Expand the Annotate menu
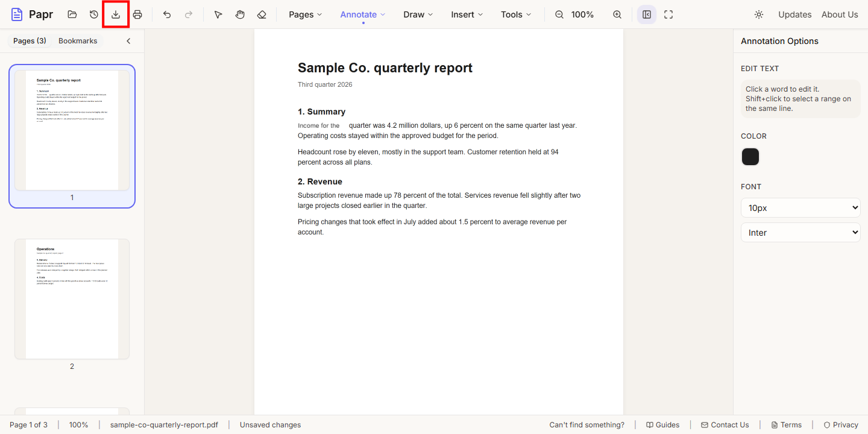This screenshot has width=868, height=434. click(363, 14)
